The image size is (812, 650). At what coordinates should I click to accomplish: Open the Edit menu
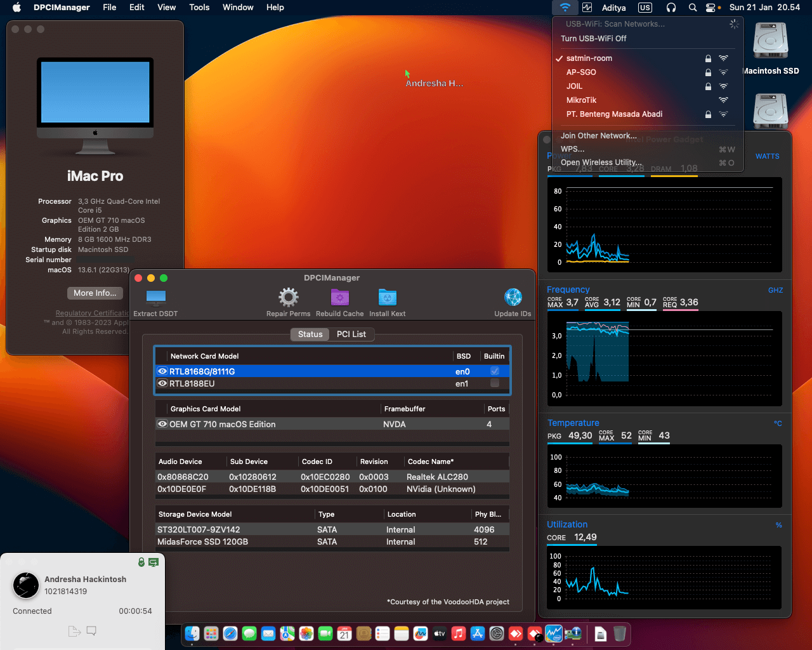[137, 8]
